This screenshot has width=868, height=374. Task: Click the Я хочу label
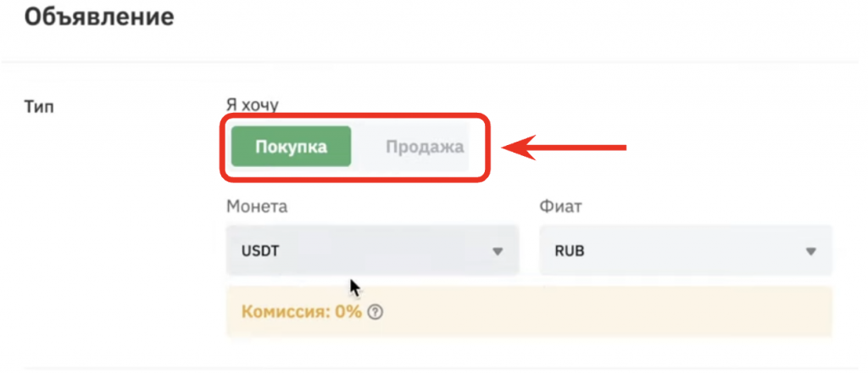pyautogui.click(x=253, y=104)
